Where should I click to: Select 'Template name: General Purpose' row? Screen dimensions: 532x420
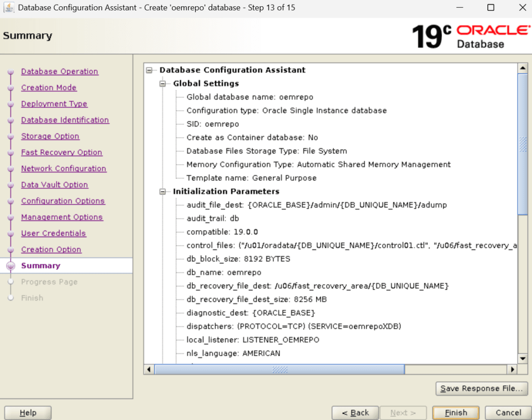(x=251, y=178)
